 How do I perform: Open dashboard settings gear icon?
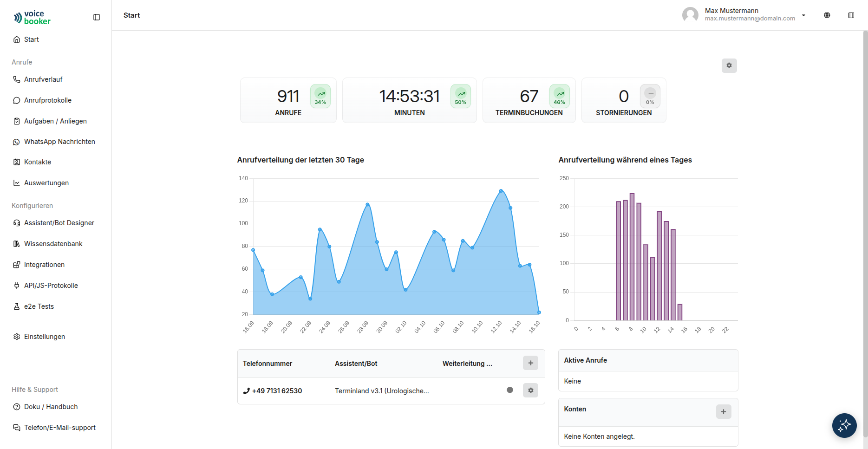(x=729, y=65)
